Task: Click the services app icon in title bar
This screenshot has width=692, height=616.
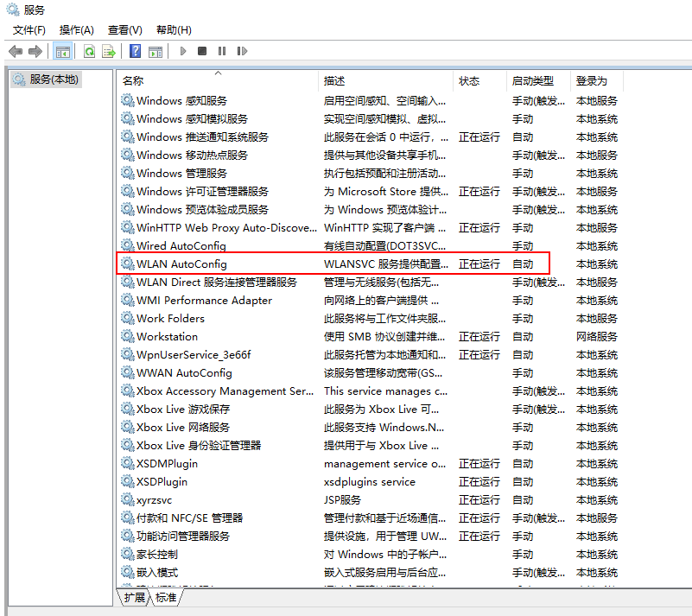Action: pos(13,9)
